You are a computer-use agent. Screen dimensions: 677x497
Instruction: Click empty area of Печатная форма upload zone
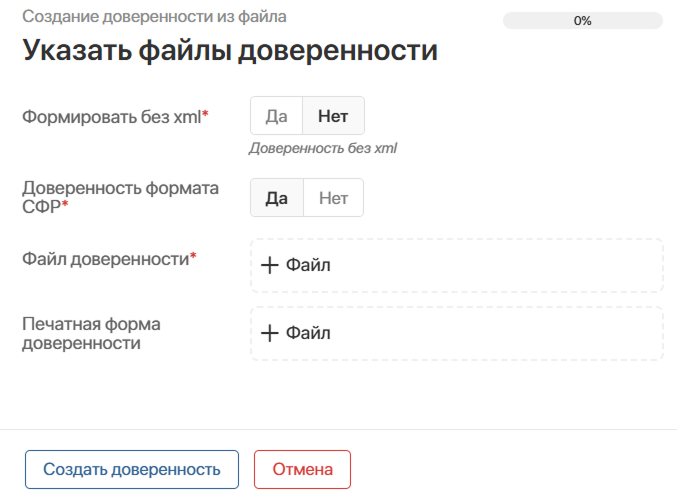500,334
